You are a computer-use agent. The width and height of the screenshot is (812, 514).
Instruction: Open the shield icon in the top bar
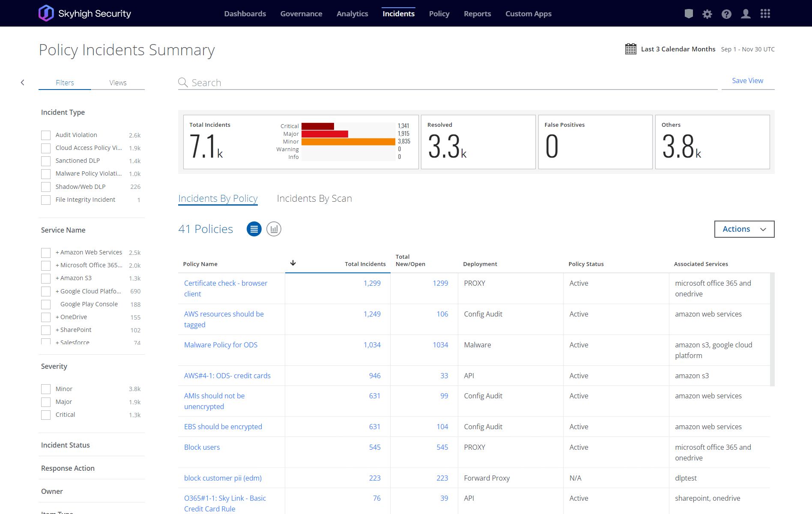point(689,14)
